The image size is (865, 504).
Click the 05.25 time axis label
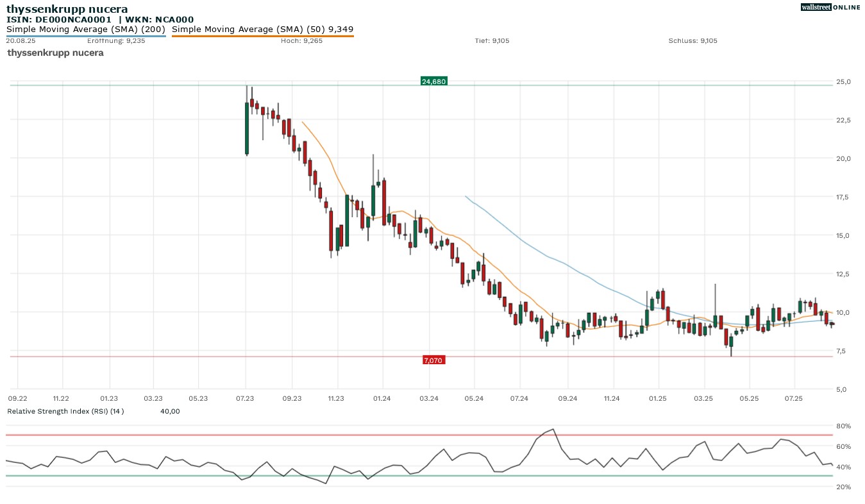749,398
